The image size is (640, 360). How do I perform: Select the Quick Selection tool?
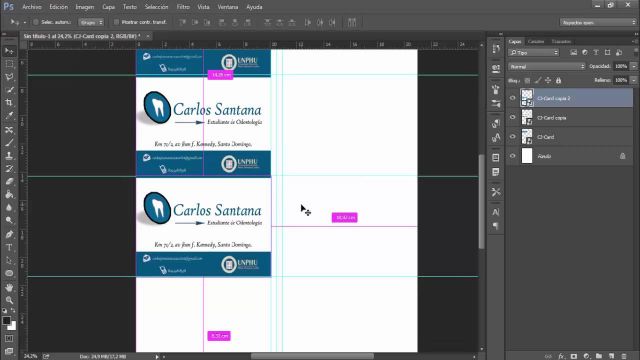pyautogui.click(x=9, y=90)
